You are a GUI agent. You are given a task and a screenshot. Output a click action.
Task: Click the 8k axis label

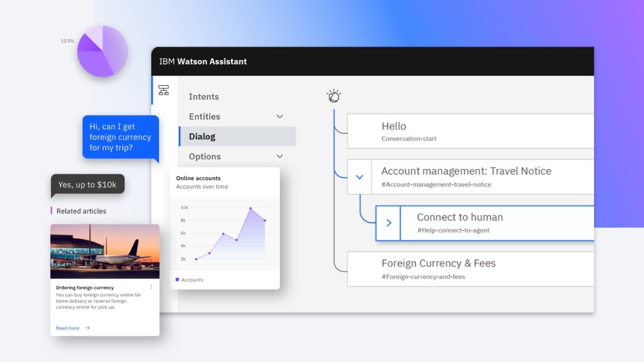pyautogui.click(x=183, y=220)
